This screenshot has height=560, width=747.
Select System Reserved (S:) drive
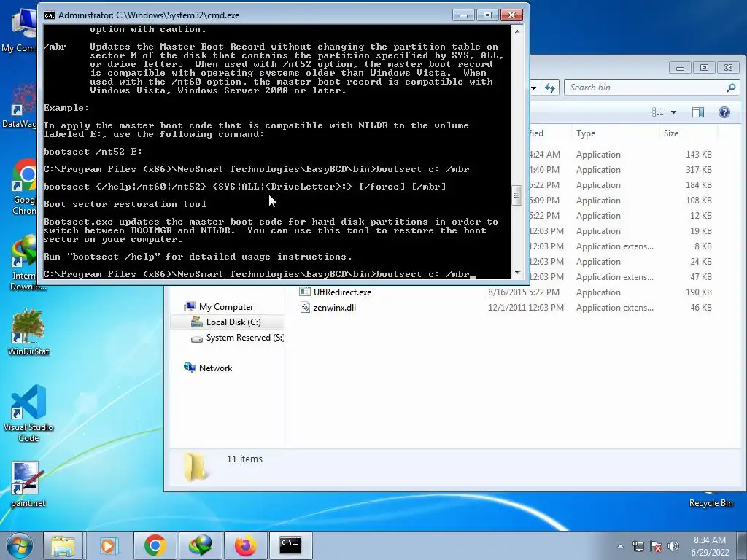244,338
